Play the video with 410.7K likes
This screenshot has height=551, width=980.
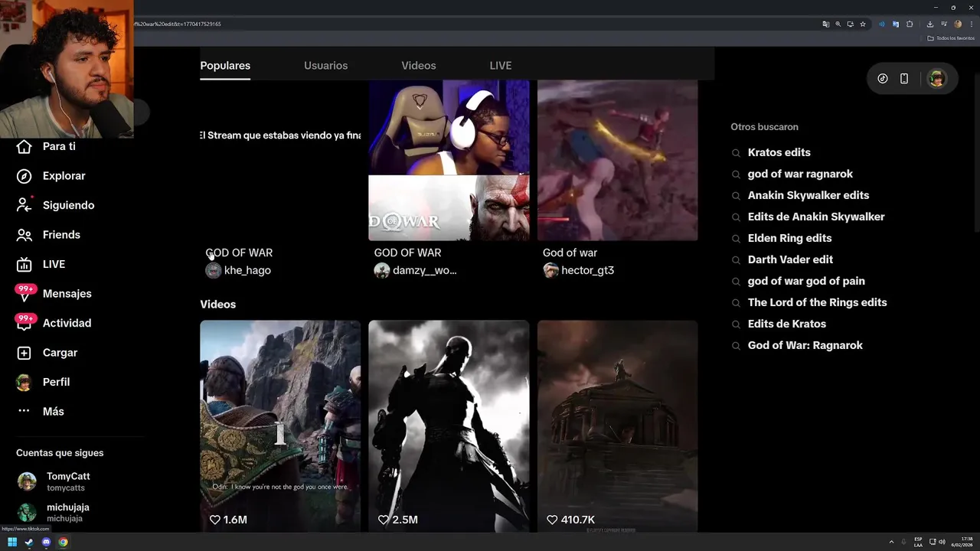tap(617, 425)
